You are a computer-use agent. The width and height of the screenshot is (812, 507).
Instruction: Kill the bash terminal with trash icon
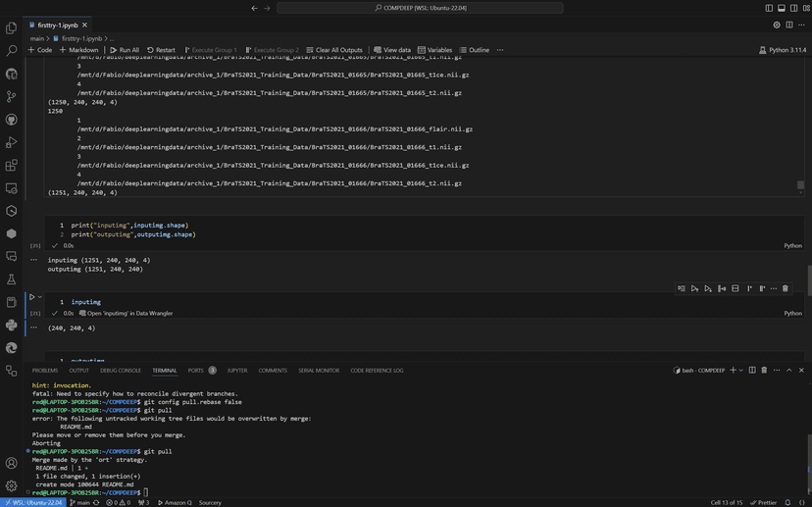764,371
